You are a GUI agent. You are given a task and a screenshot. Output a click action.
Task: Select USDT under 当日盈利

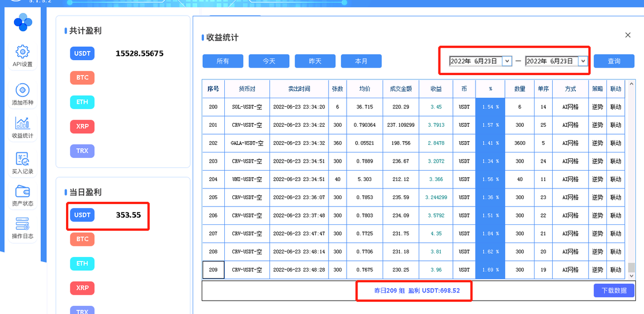click(x=82, y=215)
